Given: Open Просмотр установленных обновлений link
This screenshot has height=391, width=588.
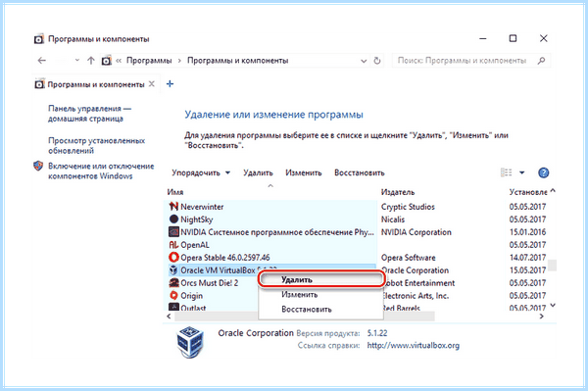Looking at the screenshot, I should [96, 145].
